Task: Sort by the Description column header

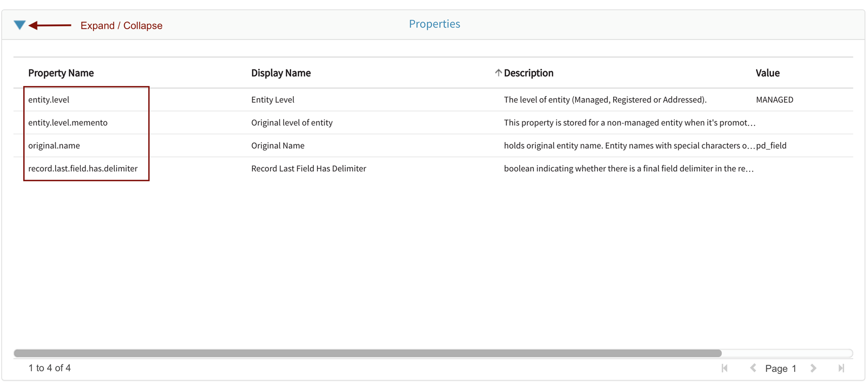Action: [529, 73]
